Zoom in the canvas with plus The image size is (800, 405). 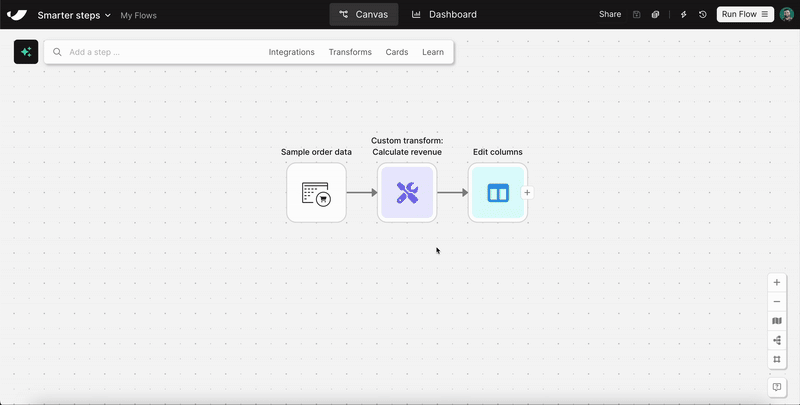(x=777, y=283)
